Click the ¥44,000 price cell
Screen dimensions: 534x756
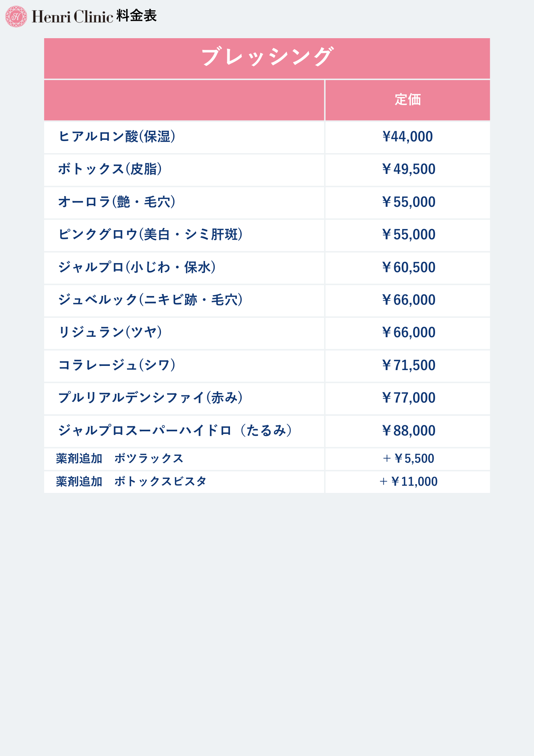tap(407, 136)
